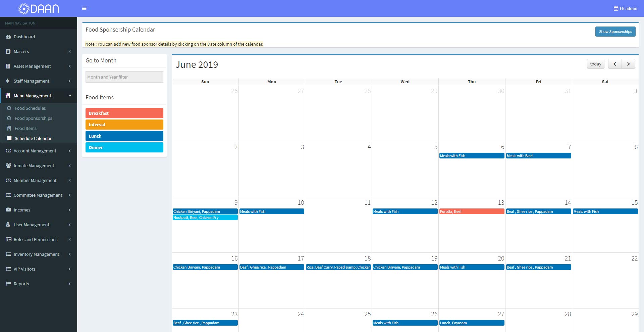Click the Account Management money icon

pos(8,151)
